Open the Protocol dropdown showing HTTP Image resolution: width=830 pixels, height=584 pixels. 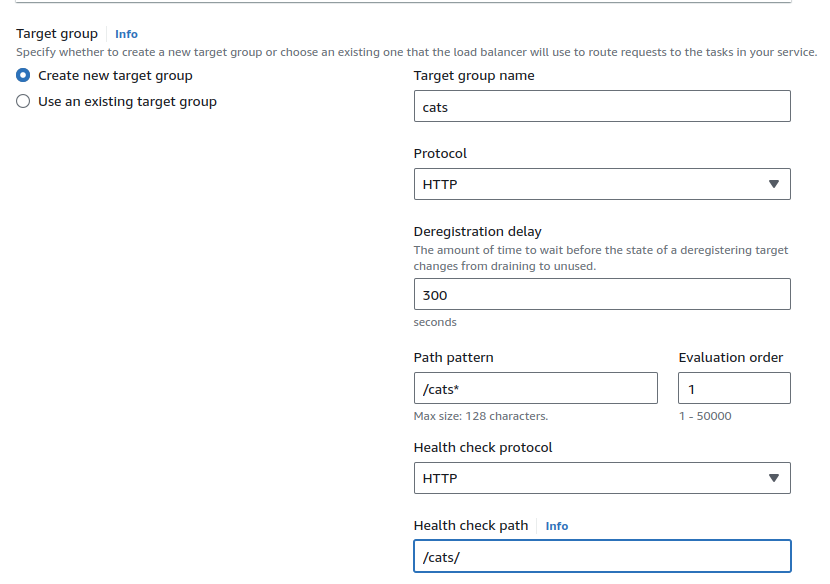[x=601, y=184]
